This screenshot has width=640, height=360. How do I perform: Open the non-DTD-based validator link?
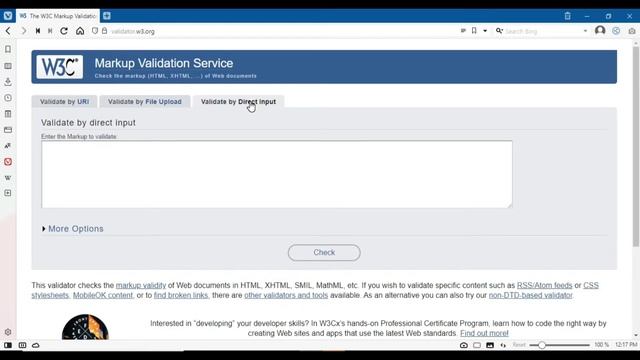pyautogui.click(x=531, y=295)
